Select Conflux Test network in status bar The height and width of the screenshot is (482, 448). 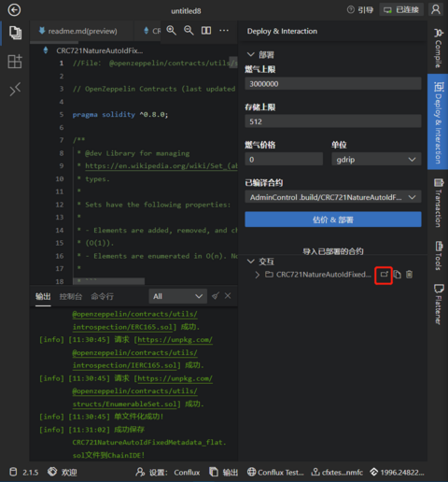[275, 473]
